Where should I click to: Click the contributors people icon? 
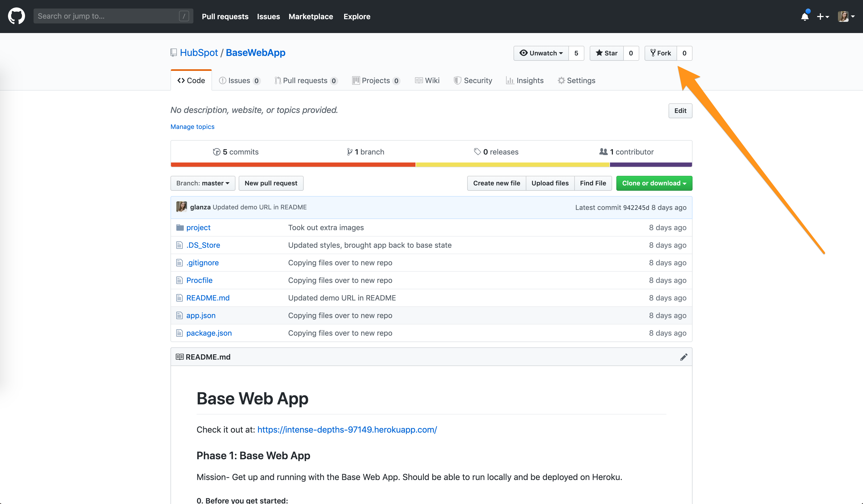(603, 152)
